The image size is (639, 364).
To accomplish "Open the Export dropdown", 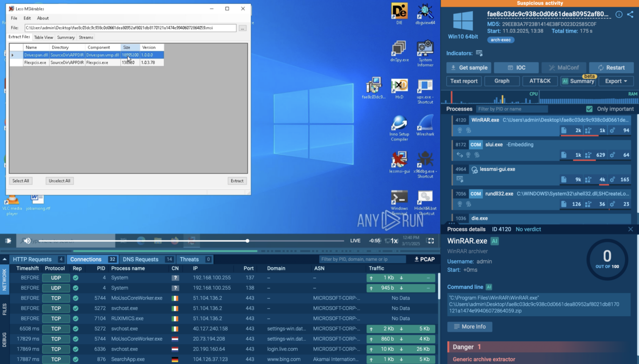I will [616, 81].
